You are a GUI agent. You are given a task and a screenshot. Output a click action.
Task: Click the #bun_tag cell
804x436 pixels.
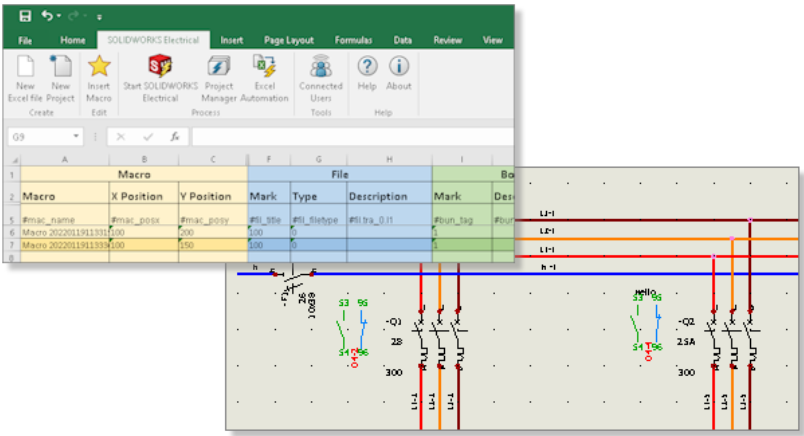(461, 215)
